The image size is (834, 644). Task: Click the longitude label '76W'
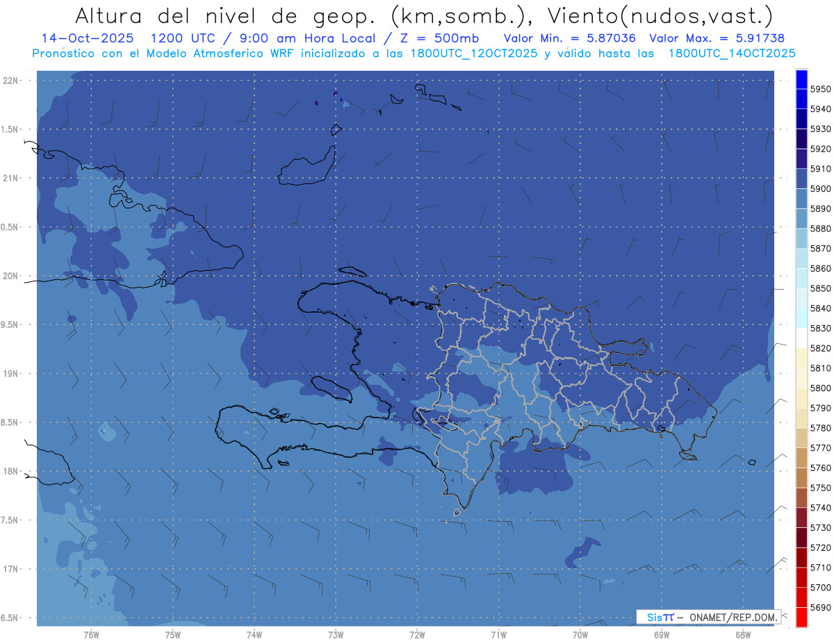pyautogui.click(x=91, y=635)
